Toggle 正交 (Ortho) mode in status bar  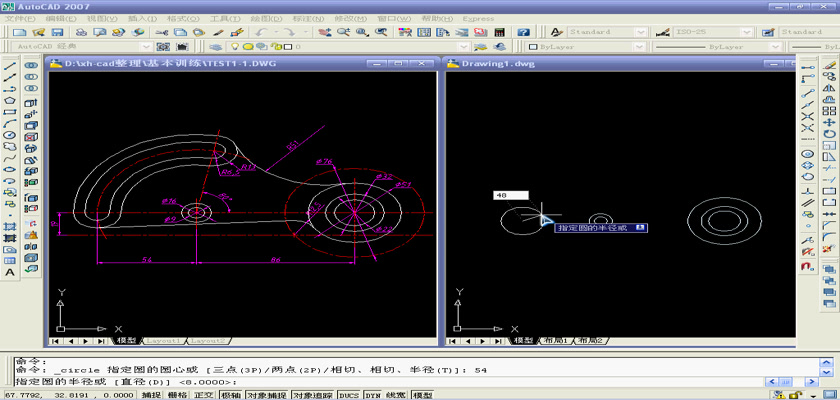pos(204,395)
